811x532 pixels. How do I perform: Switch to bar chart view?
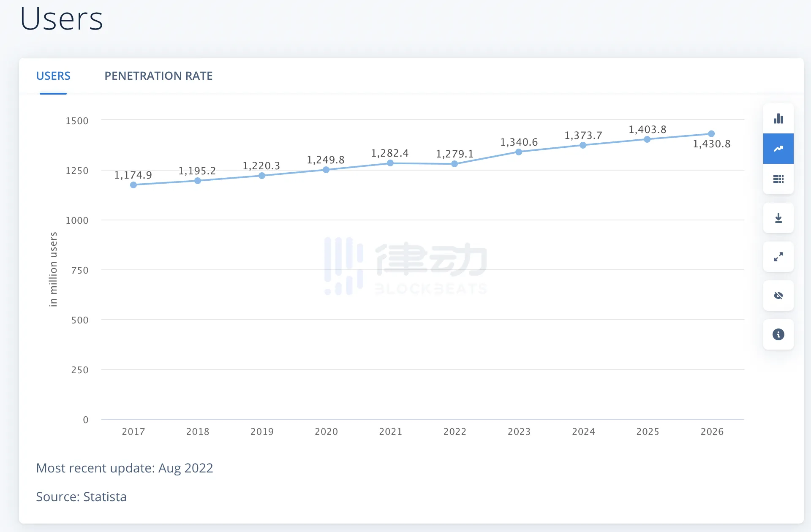coord(778,119)
